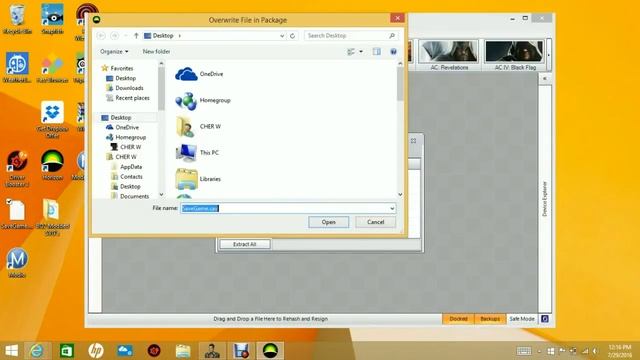Click the Open button

[329, 222]
